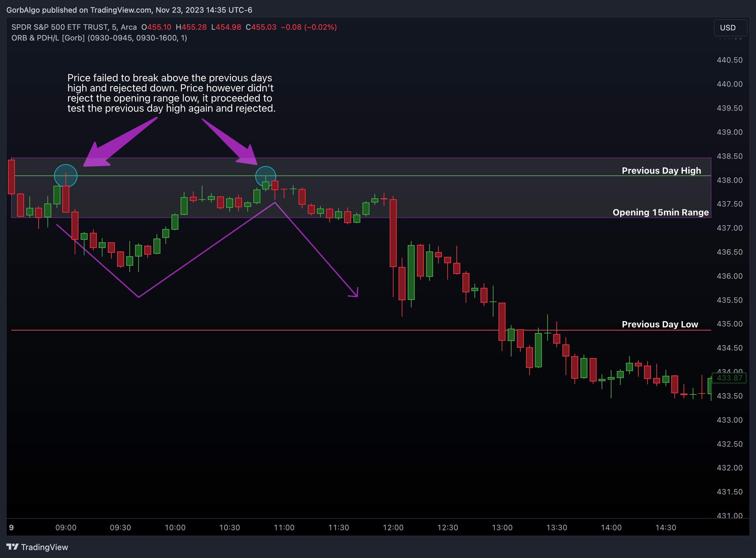This screenshot has height=558, width=756.
Task: Click the 432.00 price axis label
Action: pos(729,468)
